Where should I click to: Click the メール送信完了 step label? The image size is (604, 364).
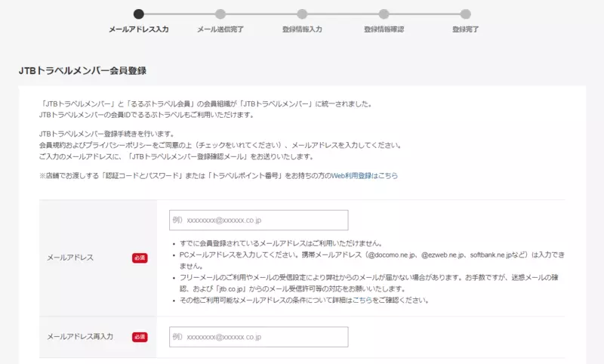(220, 29)
